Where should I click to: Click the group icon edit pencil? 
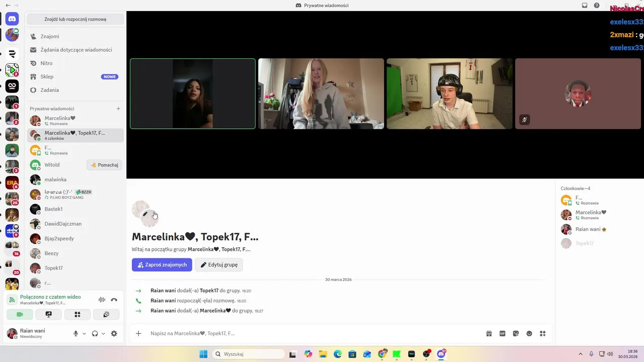point(145,214)
